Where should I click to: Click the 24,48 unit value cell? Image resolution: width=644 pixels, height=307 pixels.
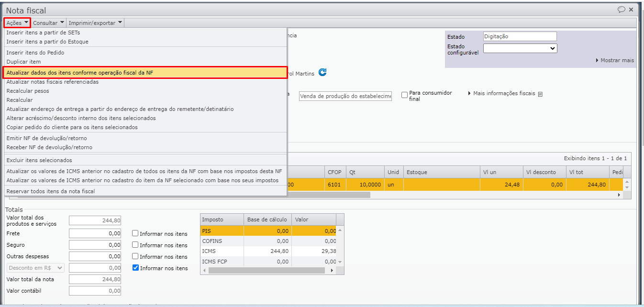click(x=501, y=185)
